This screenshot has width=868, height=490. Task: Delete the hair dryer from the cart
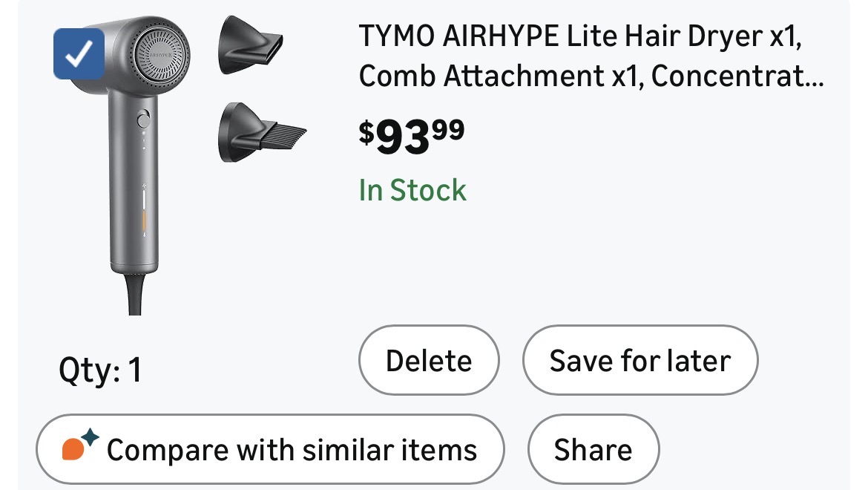[x=429, y=362]
